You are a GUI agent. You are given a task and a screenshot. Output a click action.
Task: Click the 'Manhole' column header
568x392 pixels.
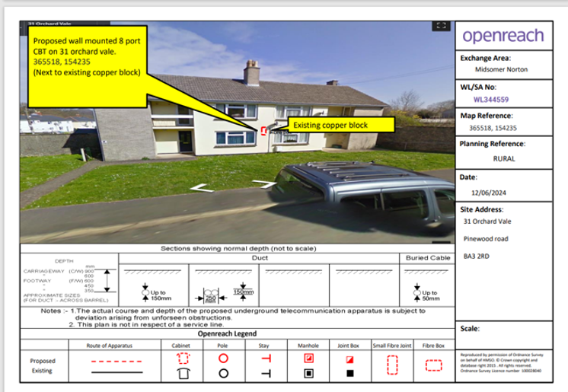click(308, 346)
